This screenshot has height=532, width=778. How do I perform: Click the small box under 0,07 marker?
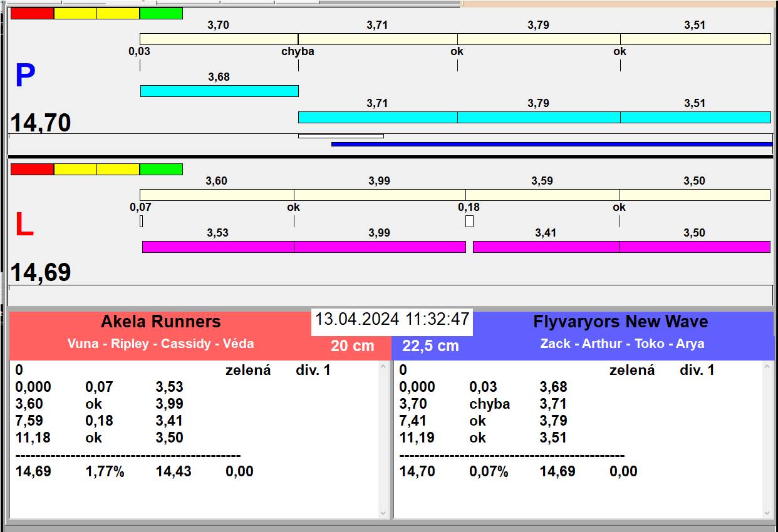click(x=141, y=221)
